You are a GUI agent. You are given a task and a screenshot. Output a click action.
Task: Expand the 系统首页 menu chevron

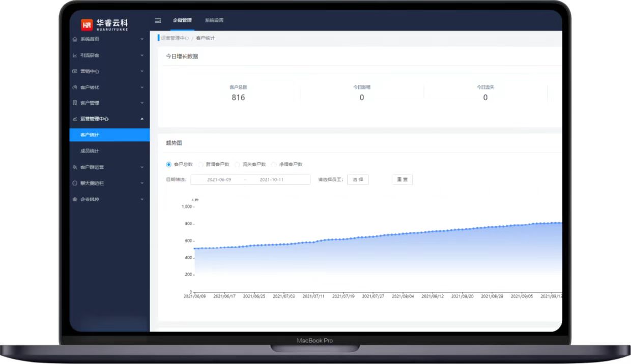click(142, 39)
